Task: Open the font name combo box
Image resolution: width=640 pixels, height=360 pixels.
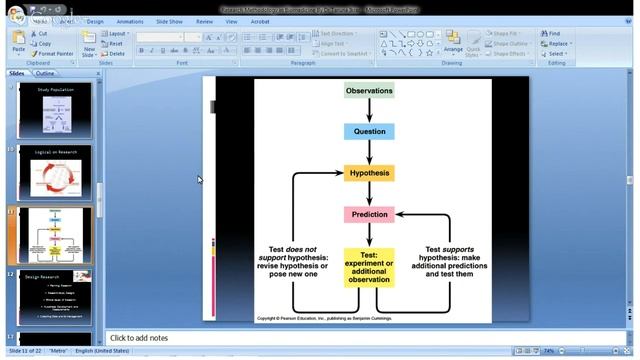Action: pyautogui.click(x=160, y=38)
